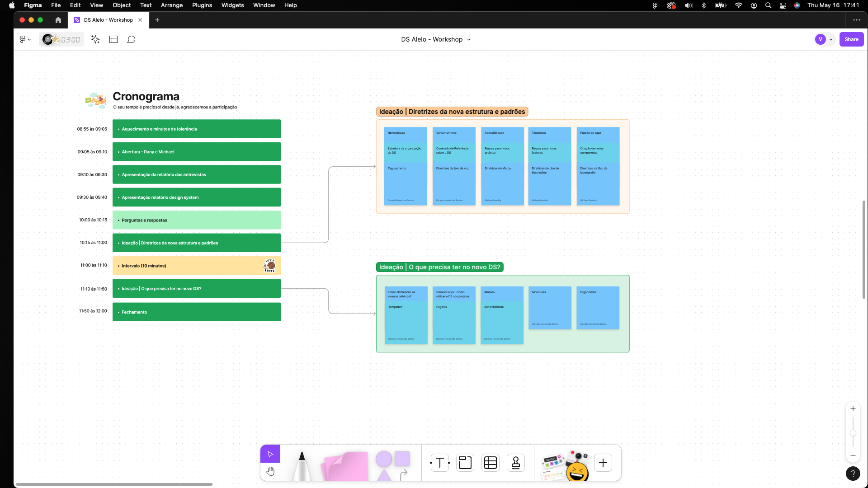868x488 pixels.
Task: Expand the DS Alelo - Workshop title dropdown
Action: pyautogui.click(x=469, y=39)
